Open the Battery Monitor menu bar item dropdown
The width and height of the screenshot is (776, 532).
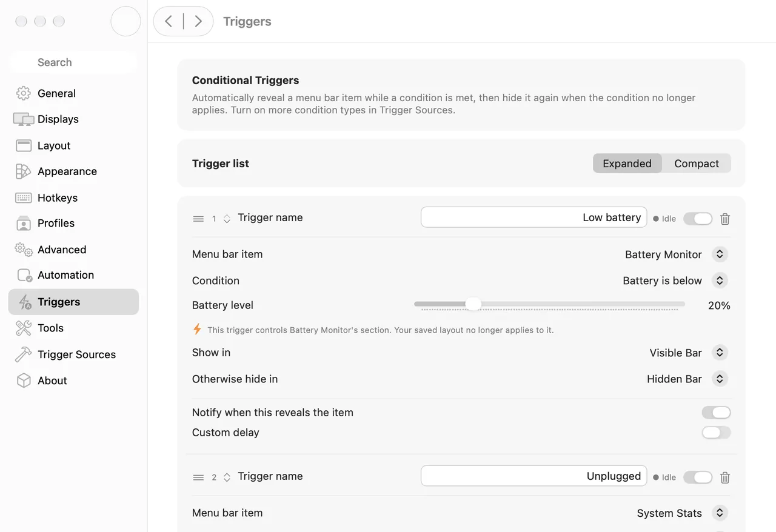pyautogui.click(x=720, y=254)
